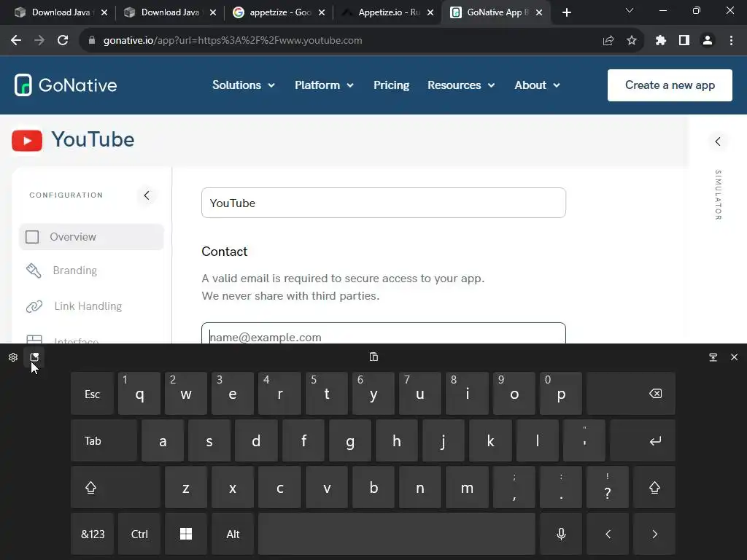
Task: Click the keyboard emoji/sticker panel icon
Action: click(x=34, y=357)
